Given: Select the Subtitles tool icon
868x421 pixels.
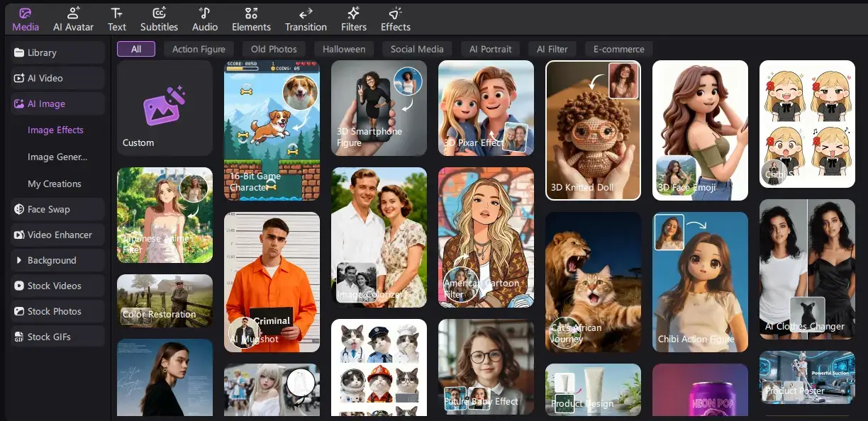Looking at the screenshot, I should point(159,13).
